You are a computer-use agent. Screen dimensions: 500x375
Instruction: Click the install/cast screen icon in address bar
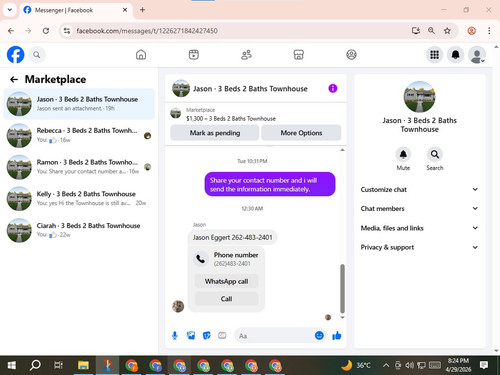click(415, 31)
